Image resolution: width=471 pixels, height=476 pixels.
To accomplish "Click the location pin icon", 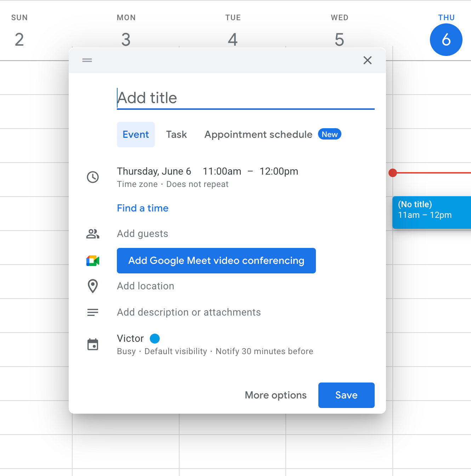I will [93, 286].
